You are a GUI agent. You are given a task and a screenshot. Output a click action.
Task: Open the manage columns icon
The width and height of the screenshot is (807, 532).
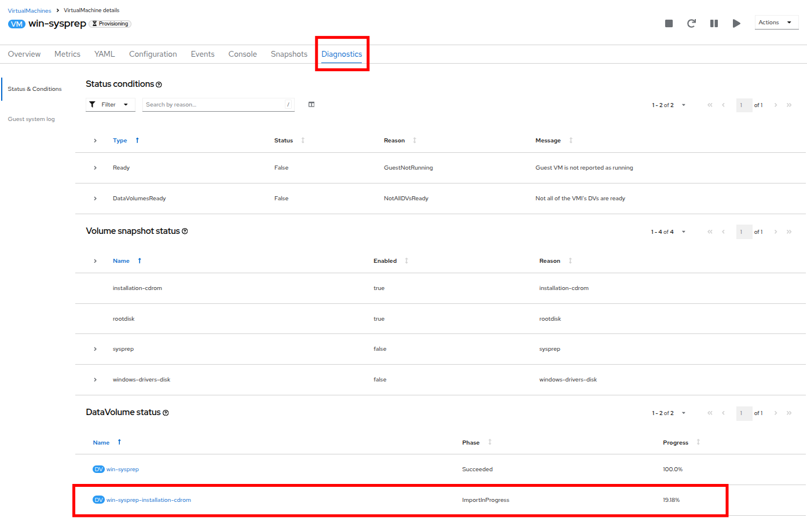pyautogui.click(x=311, y=105)
